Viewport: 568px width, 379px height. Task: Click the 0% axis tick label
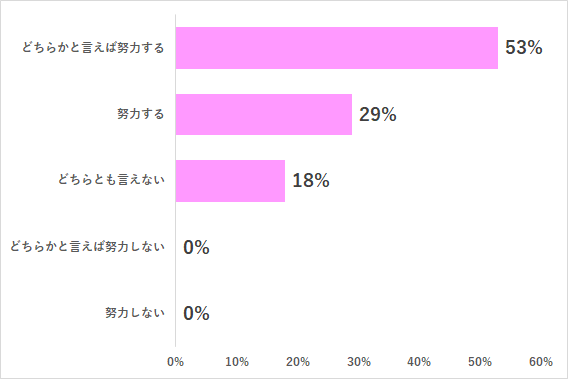coord(175,362)
